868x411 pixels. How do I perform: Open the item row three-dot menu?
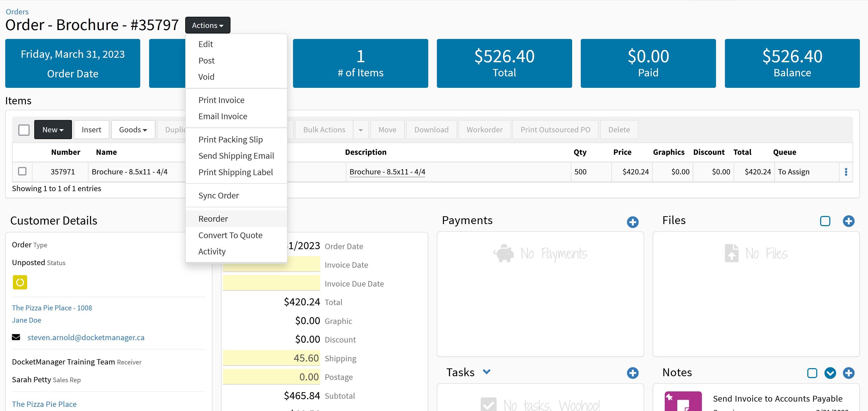coord(846,172)
